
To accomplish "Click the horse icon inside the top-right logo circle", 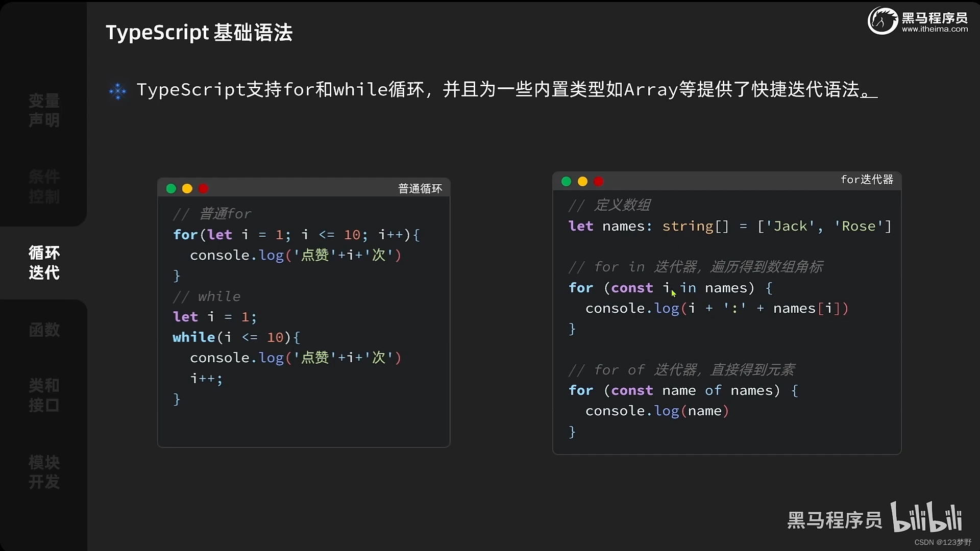I will point(883,20).
